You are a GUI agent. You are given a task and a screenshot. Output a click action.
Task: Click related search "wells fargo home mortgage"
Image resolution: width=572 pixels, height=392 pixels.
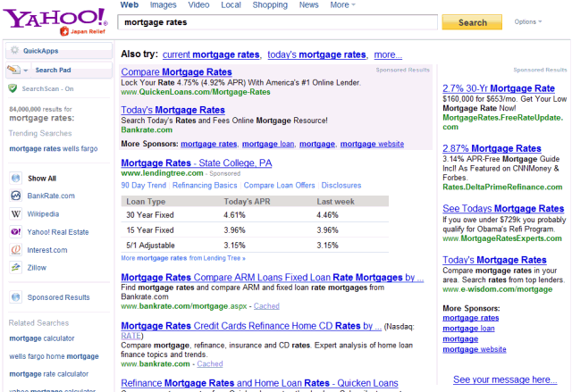click(x=54, y=356)
